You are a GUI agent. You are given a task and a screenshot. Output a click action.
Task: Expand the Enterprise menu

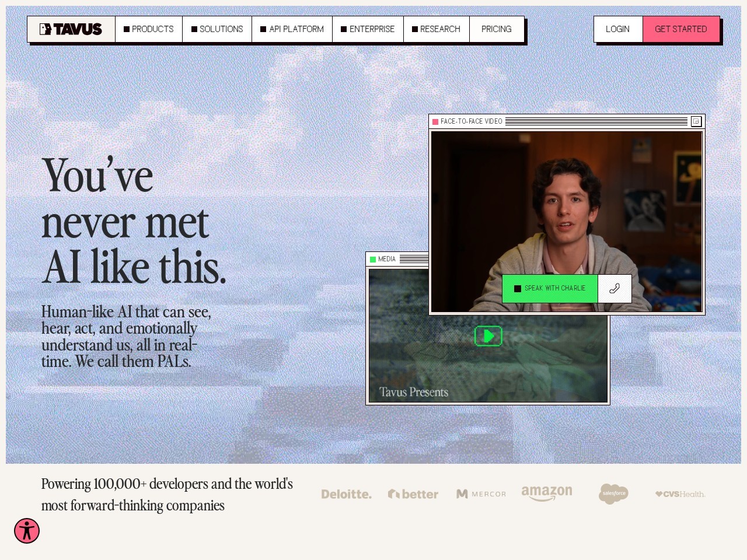tap(368, 29)
